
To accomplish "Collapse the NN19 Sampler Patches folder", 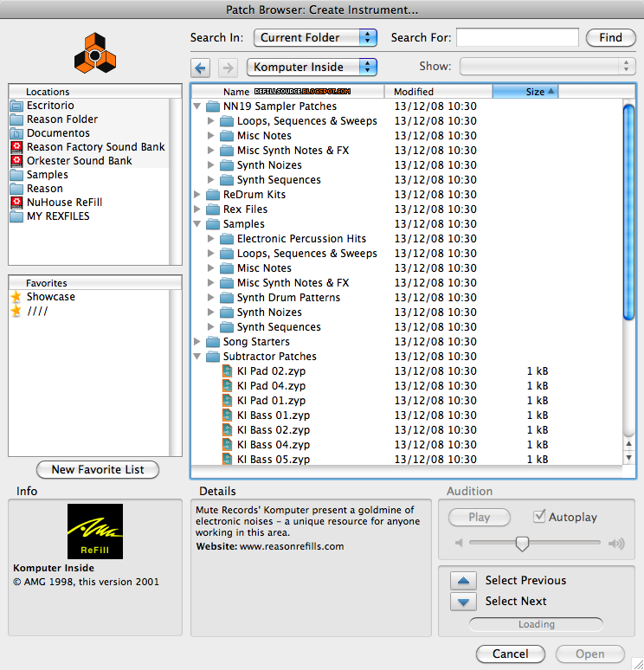I will (197, 106).
